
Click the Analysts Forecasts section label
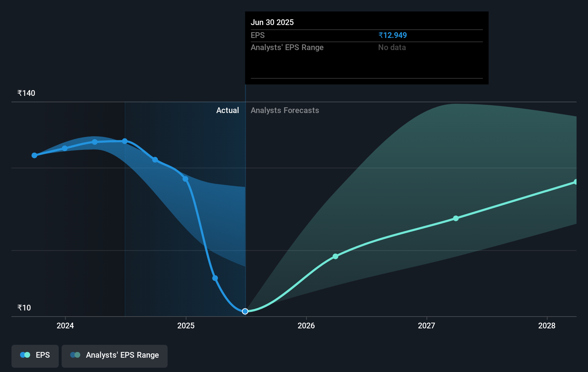(x=285, y=110)
